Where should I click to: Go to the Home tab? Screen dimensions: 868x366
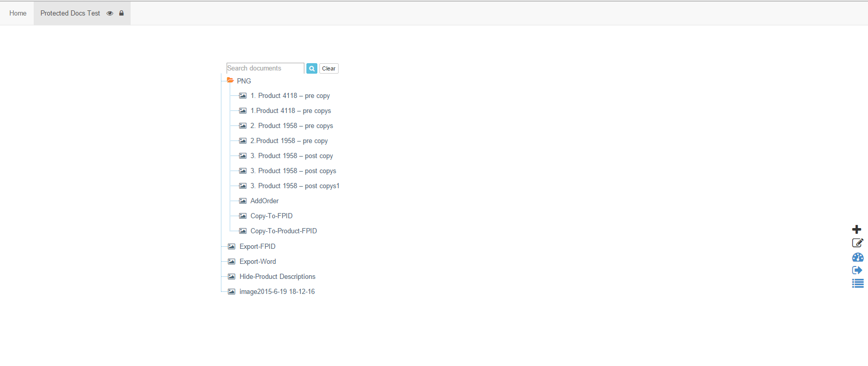click(18, 13)
